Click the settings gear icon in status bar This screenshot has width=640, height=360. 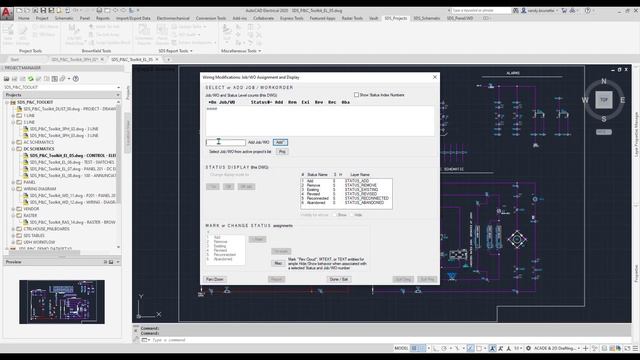pos(529,348)
